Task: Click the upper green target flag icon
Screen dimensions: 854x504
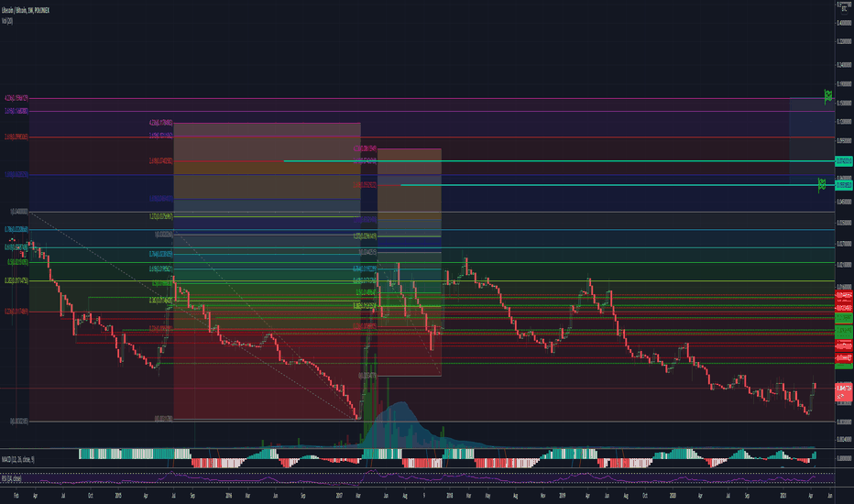Action: click(827, 97)
